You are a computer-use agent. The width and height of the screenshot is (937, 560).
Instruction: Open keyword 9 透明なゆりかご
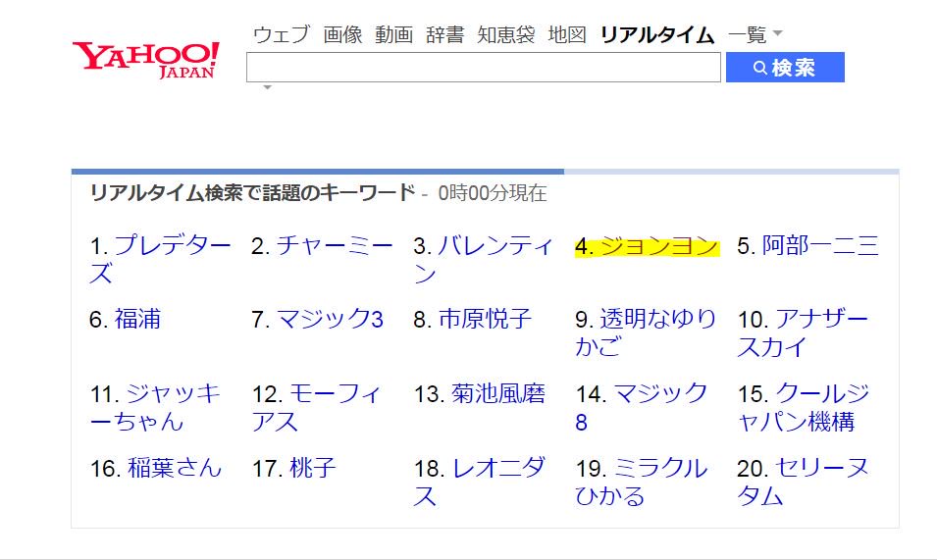[646, 332]
